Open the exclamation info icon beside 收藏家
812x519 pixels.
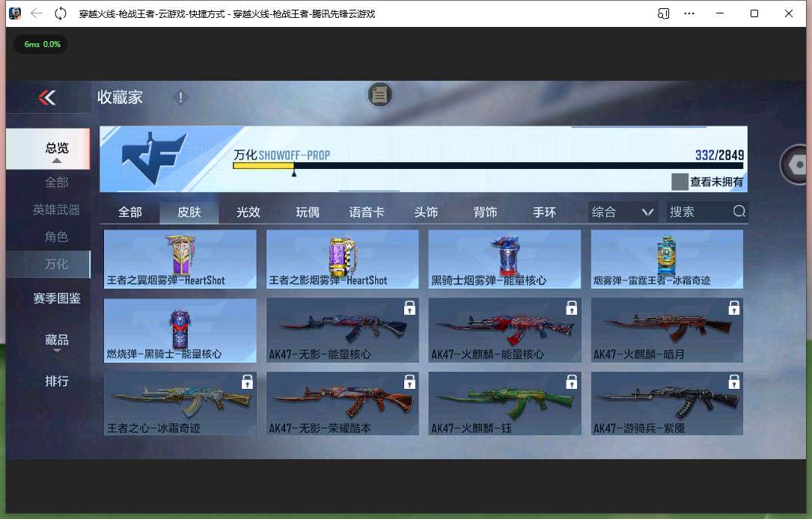pos(180,97)
